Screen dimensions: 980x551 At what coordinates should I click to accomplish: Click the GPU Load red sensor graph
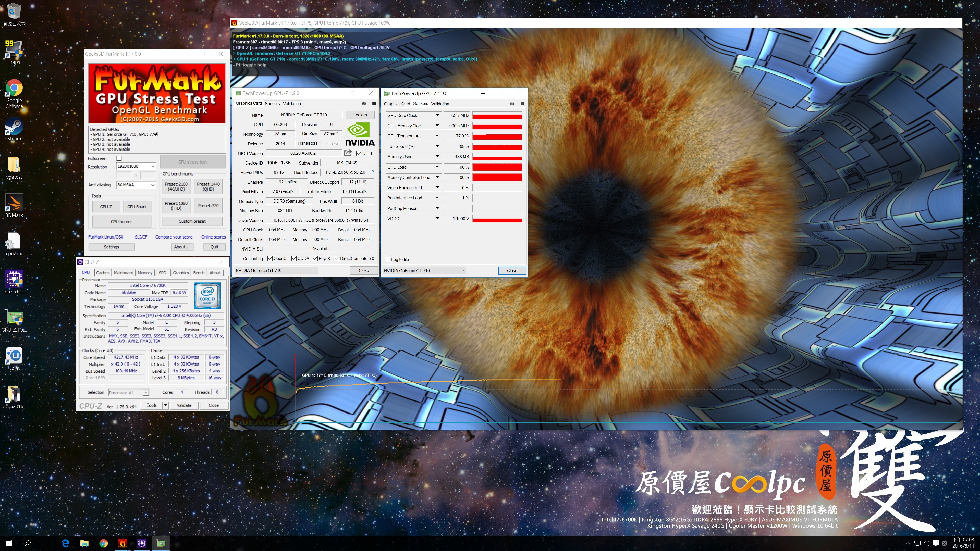tap(497, 167)
